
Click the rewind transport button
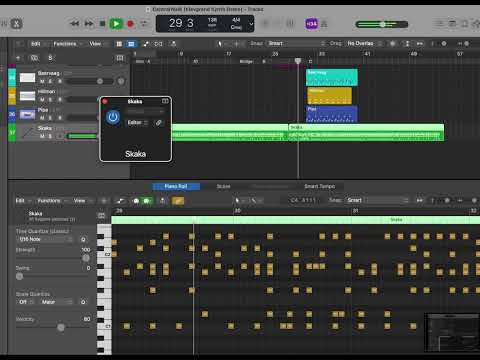[x=74, y=24]
